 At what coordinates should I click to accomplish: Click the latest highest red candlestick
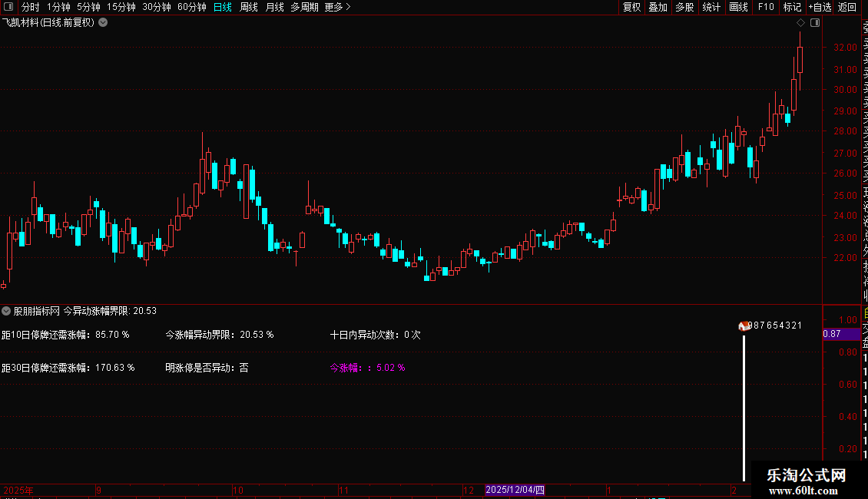click(800, 60)
